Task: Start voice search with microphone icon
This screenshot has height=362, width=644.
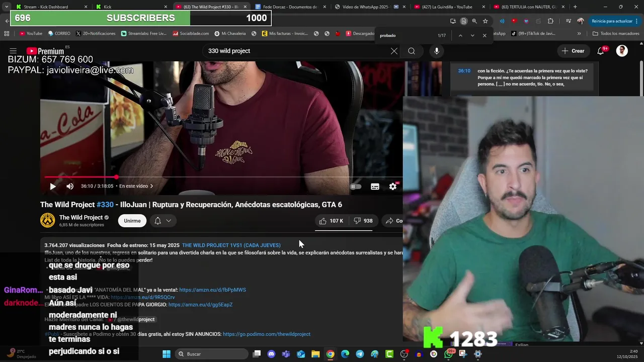Action: coord(437,51)
